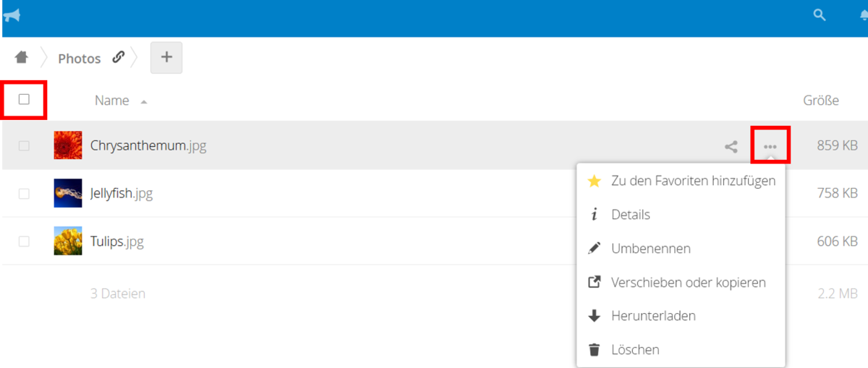Screen dimensions: 868x368
Task: Open search with the magnifier icon
Action: (820, 15)
